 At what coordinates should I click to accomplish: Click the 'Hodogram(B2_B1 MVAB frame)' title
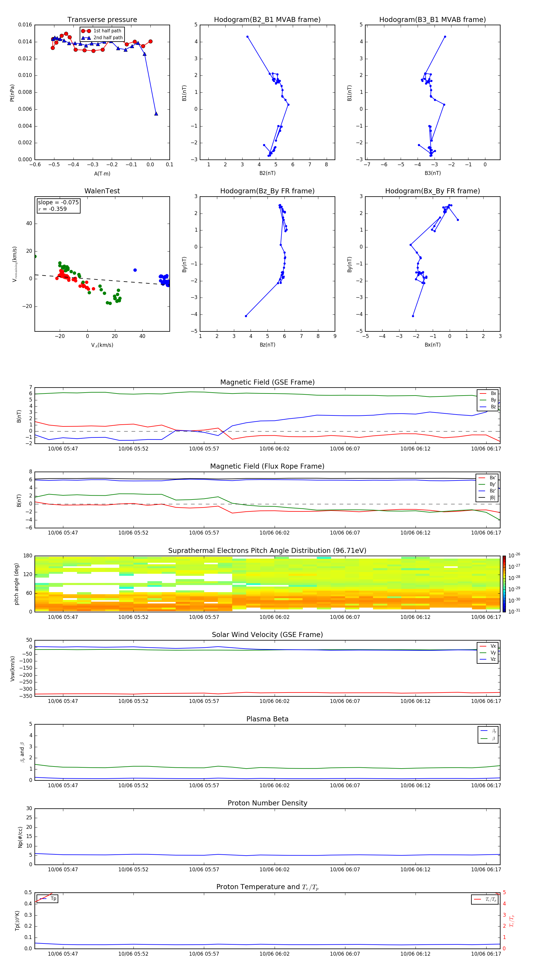point(267,20)
